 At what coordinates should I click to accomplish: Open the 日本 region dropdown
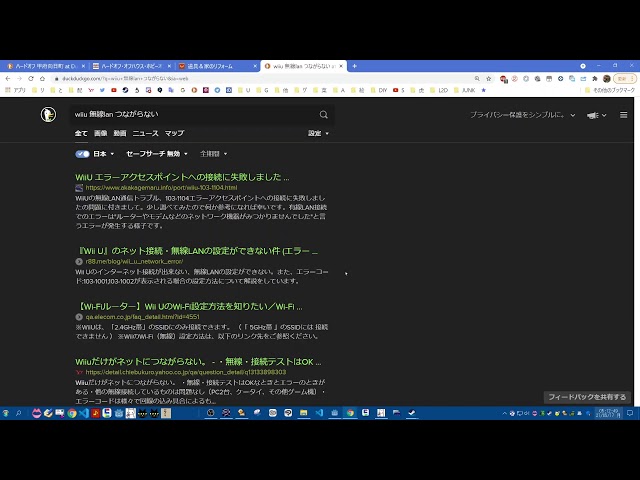coord(104,154)
